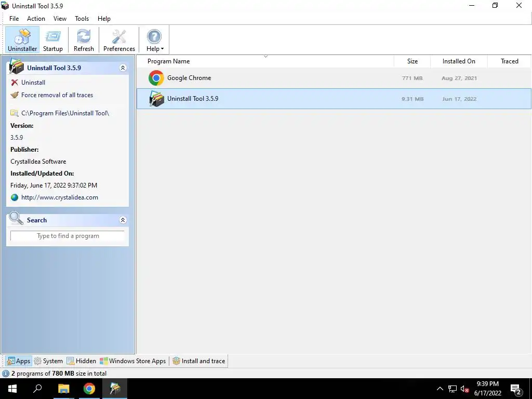The height and width of the screenshot is (399, 532).
Task: Sort by Size column header
Action: pyautogui.click(x=412, y=61)
